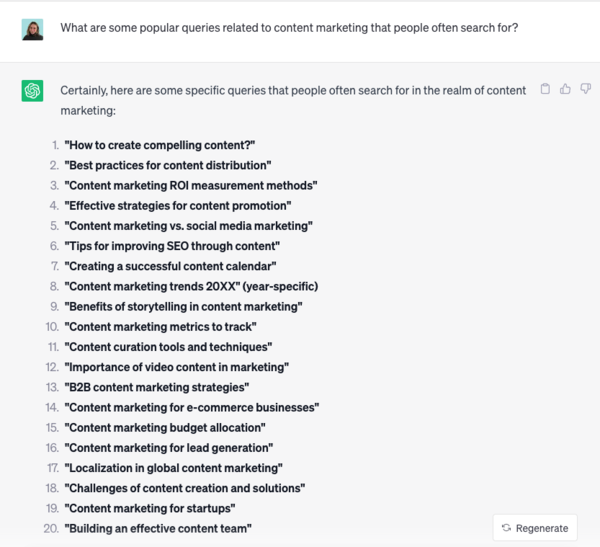Click "Content marketing ROI measurement methods" text
600x547 pixels.
tap(190, 185)
